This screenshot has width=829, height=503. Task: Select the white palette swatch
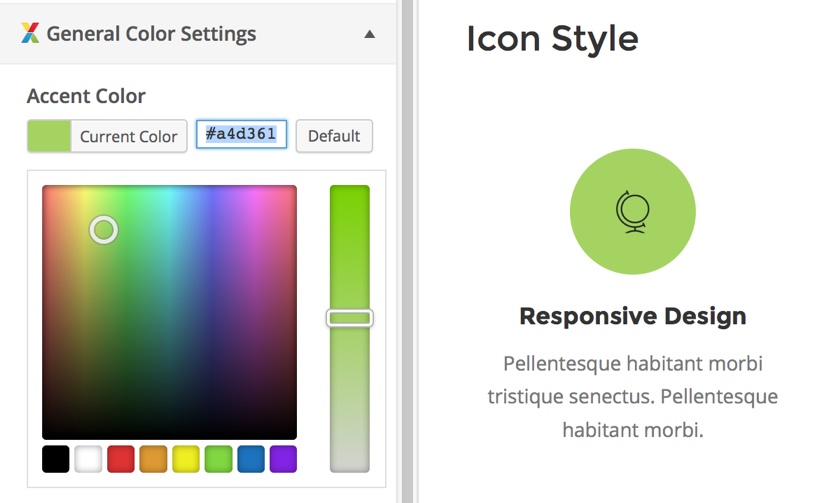pyautogui.click(x=88, y=459)
